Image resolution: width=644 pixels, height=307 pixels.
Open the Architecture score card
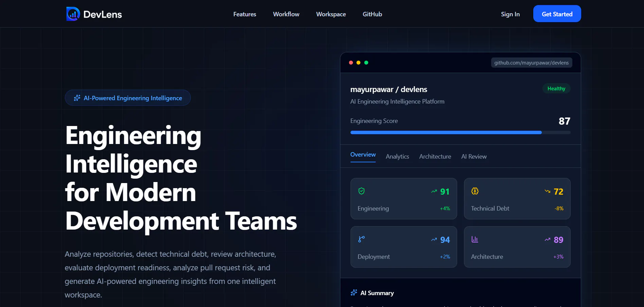[517, 247]
